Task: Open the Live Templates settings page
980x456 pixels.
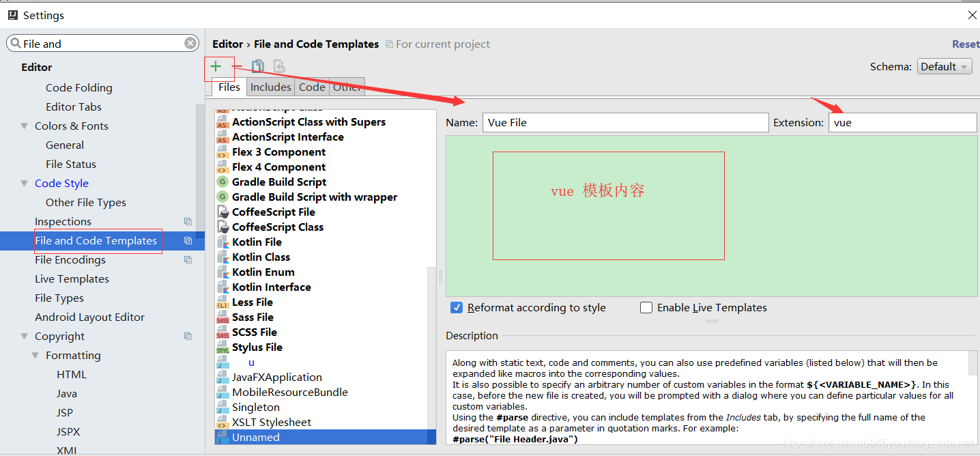Action: [72, 279]
